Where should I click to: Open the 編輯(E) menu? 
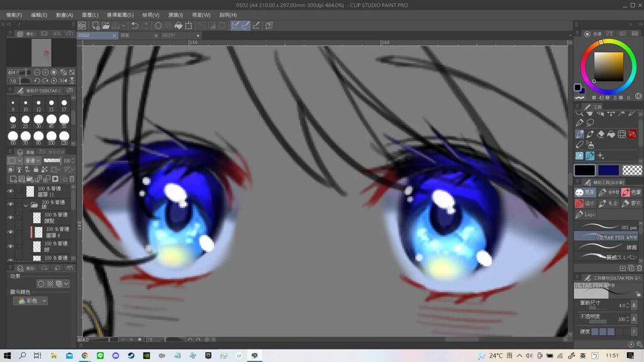click(39, 15)
